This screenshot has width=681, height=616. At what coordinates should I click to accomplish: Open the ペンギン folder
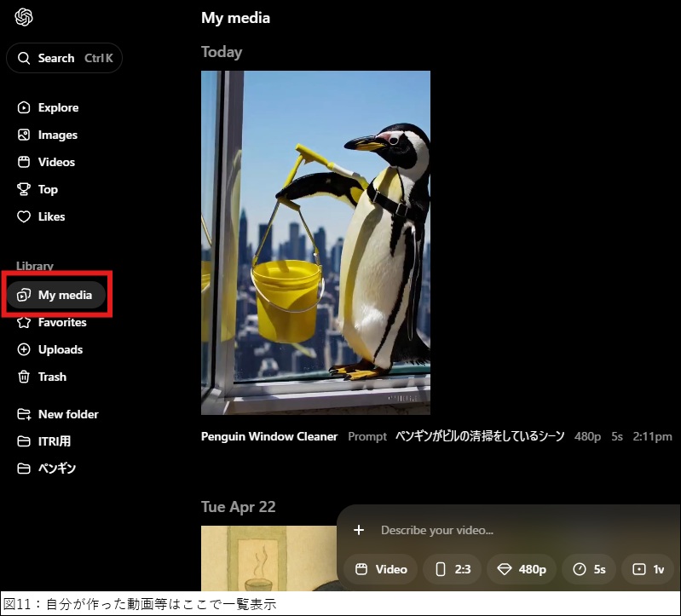[x=56, y=469]
